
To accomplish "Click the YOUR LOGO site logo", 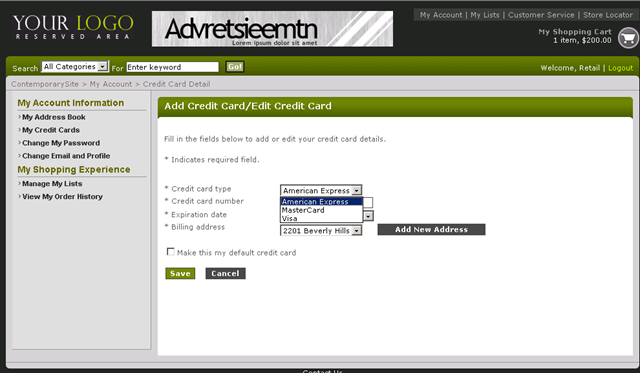I will click(73, 27).
